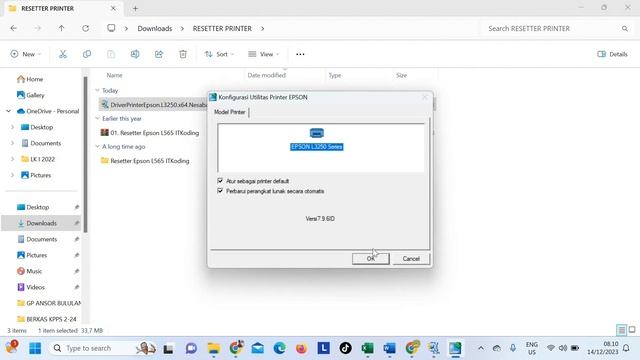Screen dimensions: 640x360
Task: Open Firefox from the taskbar
Action: (x=302, y=348)
